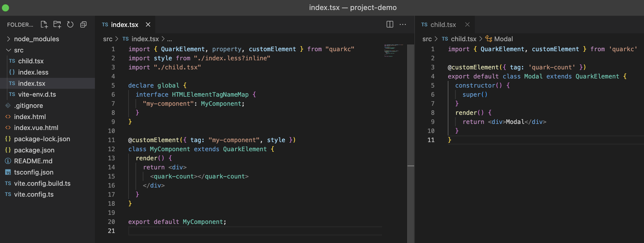Click line number 11 in child.tsx editor

[x=431, y=140]
